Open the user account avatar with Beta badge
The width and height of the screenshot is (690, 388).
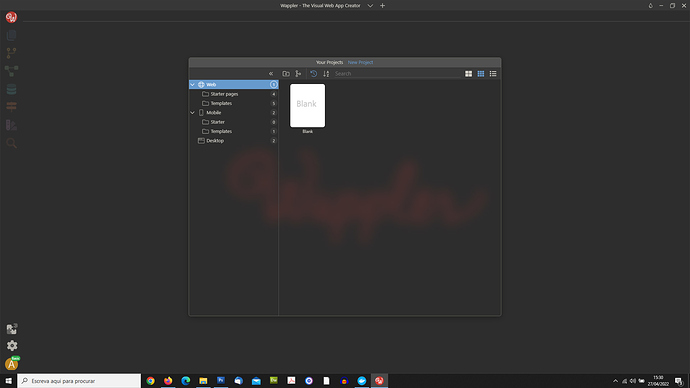coord(12,364)
